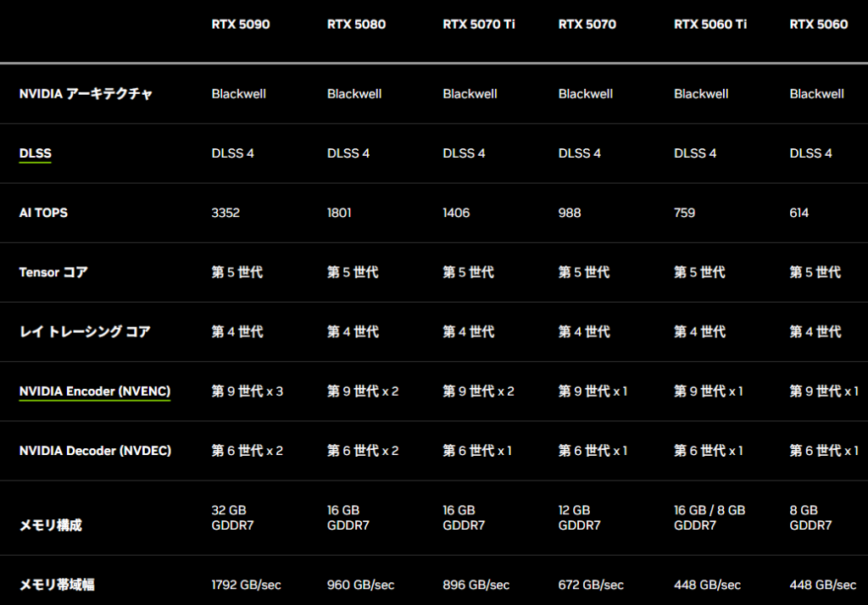Click RTX 5080 16 GB GDDR7 cell

click(348, 518)
